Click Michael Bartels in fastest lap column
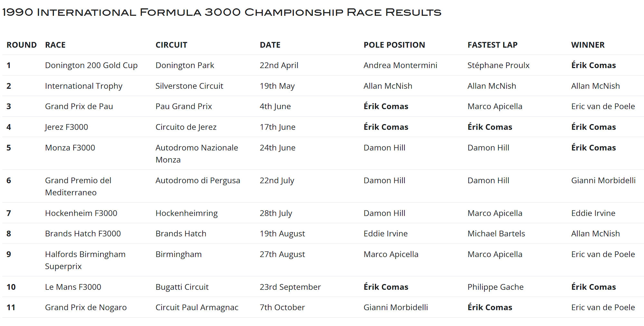This screenshot has width=644, height=326. pyautogui.click(x=496, y=233)
